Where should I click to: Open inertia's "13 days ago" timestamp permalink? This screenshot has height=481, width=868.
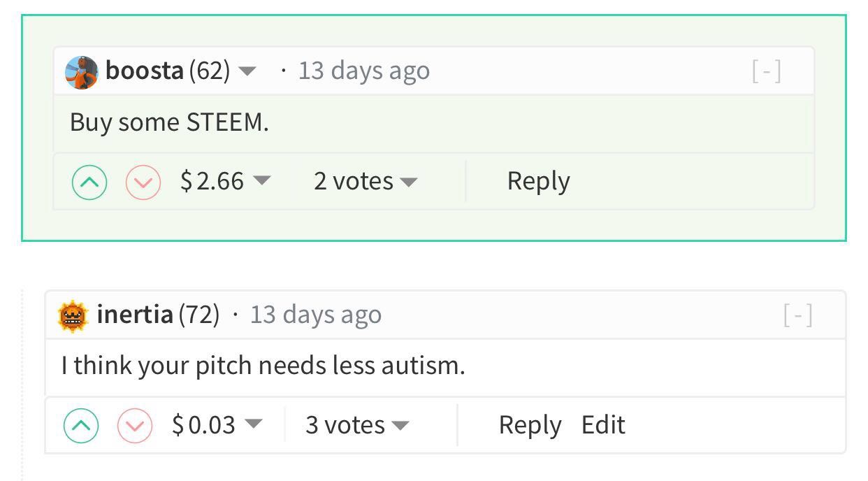[315, 315]
